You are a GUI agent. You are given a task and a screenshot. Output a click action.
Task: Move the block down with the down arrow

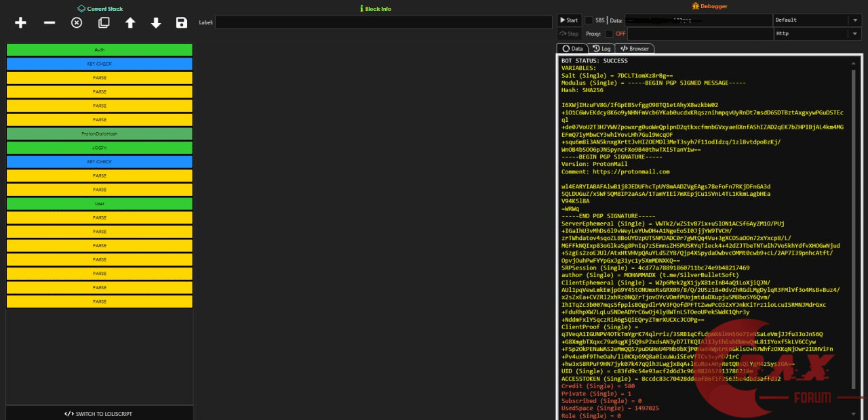(156, 23)
